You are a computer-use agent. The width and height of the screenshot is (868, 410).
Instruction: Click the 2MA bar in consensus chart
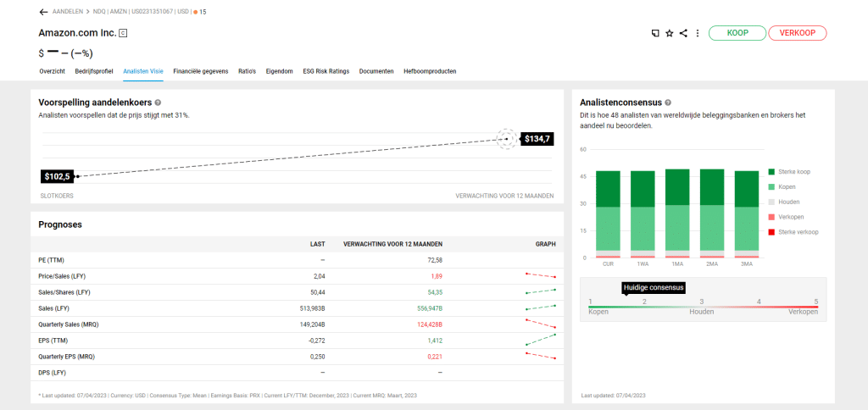(712, 213)
